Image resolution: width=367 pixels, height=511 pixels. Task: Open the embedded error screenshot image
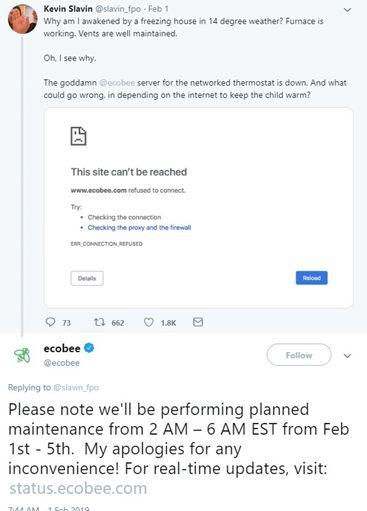coord(199,208)
